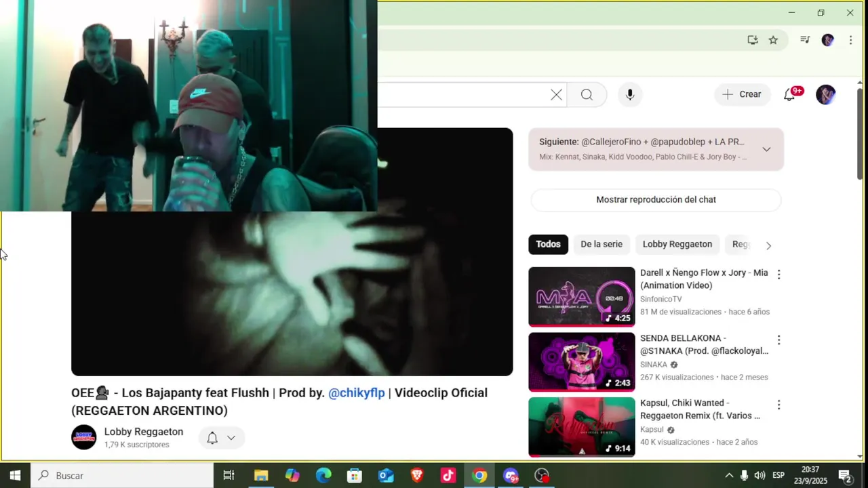Viewport: 868px width, 488px height.
Task: Open Darell x Ñengo Flow Mia thumbnail
Action: (582, 297)
